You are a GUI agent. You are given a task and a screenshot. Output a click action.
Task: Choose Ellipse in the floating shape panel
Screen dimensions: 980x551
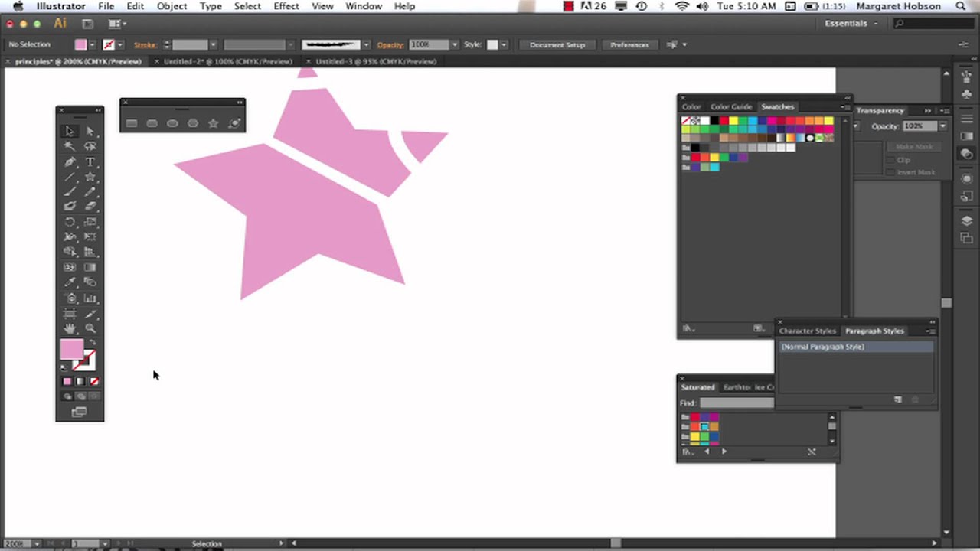pos(172,123)
